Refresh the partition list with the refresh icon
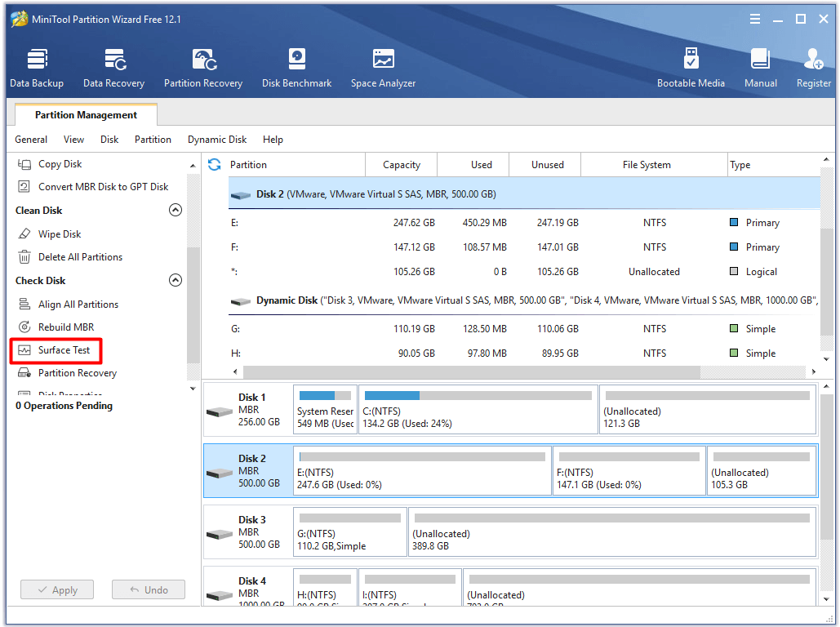840x627 pixels. (x=214, y=165)
